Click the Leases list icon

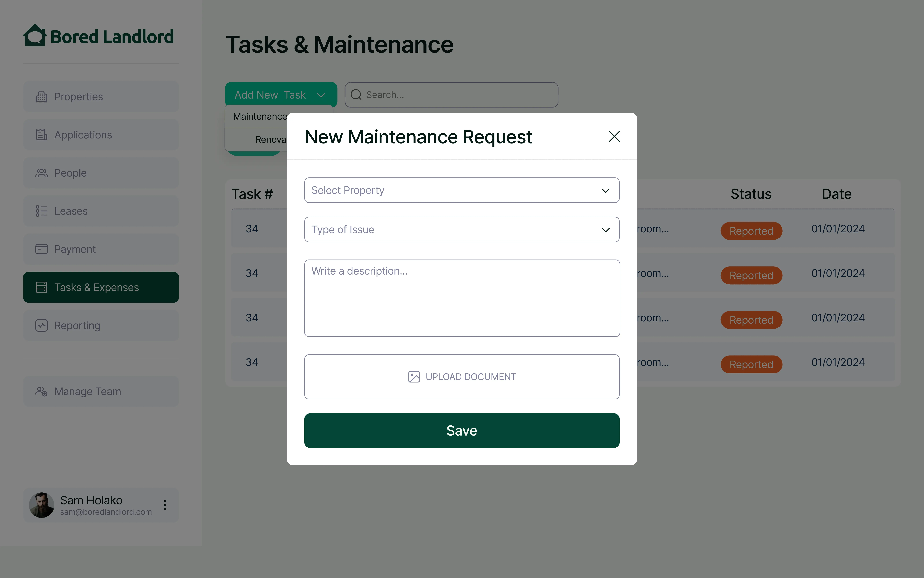point(41,211)
